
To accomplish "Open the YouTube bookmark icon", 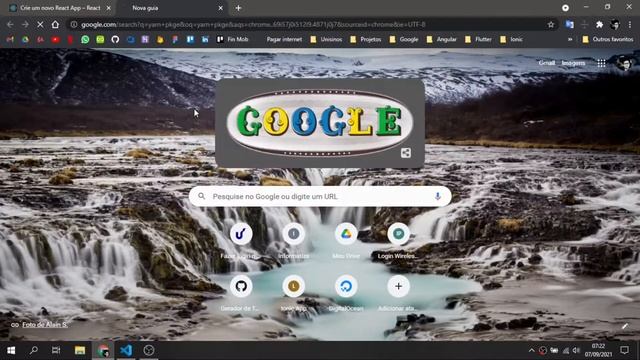I will click(x=56, y=40).
